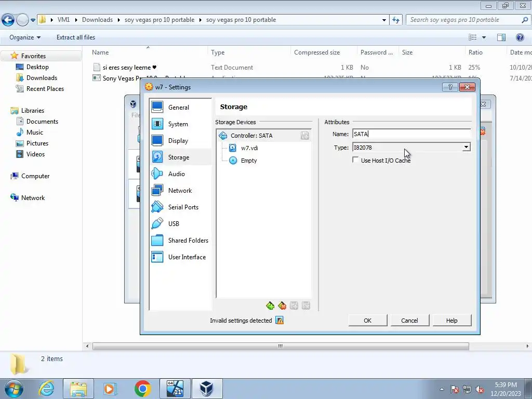Image resolution: width=532 pixels, height=399 pixels.
Task: Open Music library
Action: click(x=35, y=132)
